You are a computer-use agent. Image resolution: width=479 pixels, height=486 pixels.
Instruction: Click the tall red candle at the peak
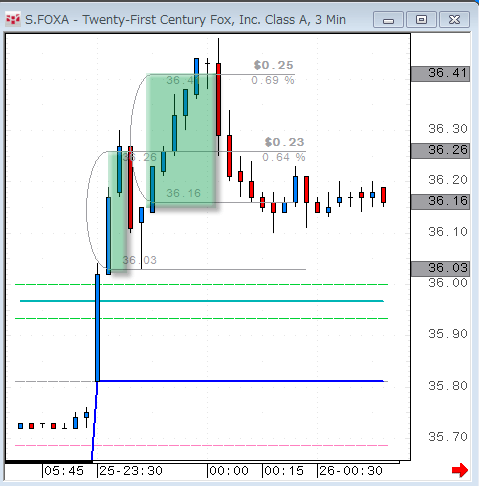click(218, 99)
